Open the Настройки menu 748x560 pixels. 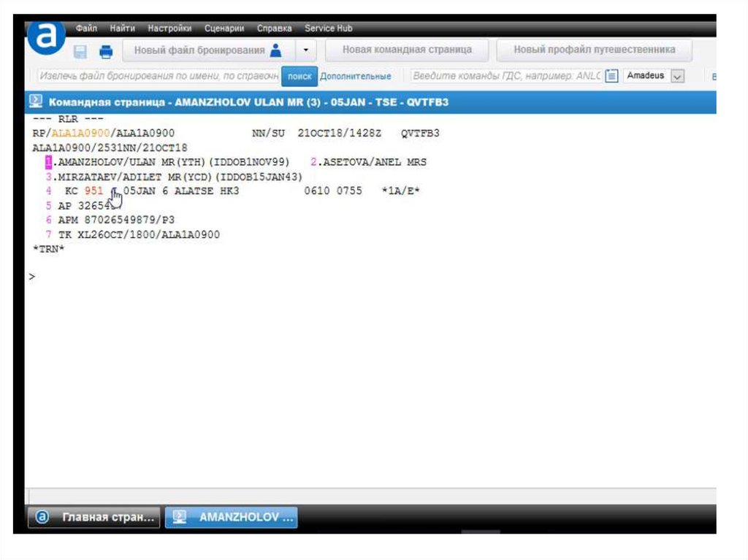tap(169, 28)
